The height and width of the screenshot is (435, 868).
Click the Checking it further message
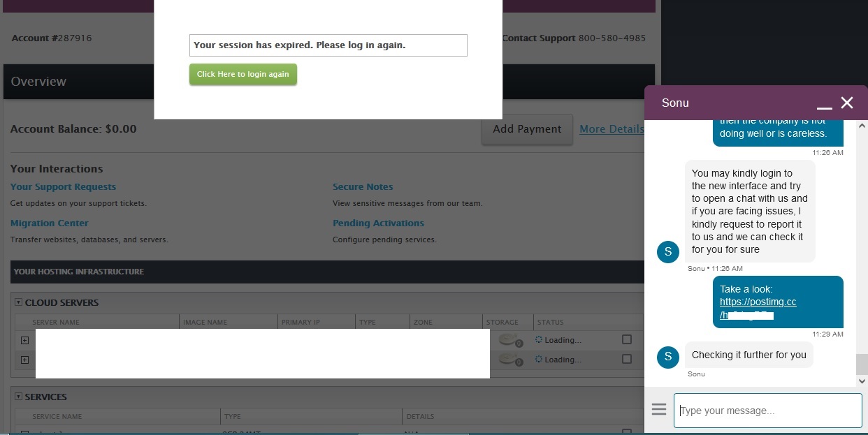(749, 355)
